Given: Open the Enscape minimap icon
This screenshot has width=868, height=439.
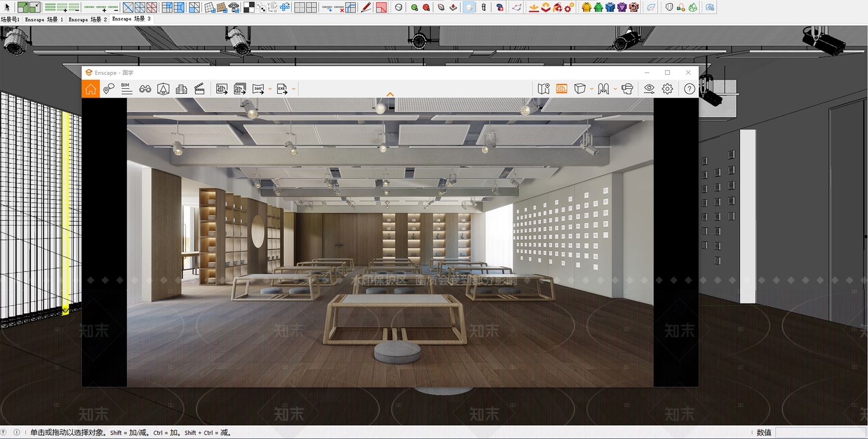Looking at the screenshot, I should [544, 89].
